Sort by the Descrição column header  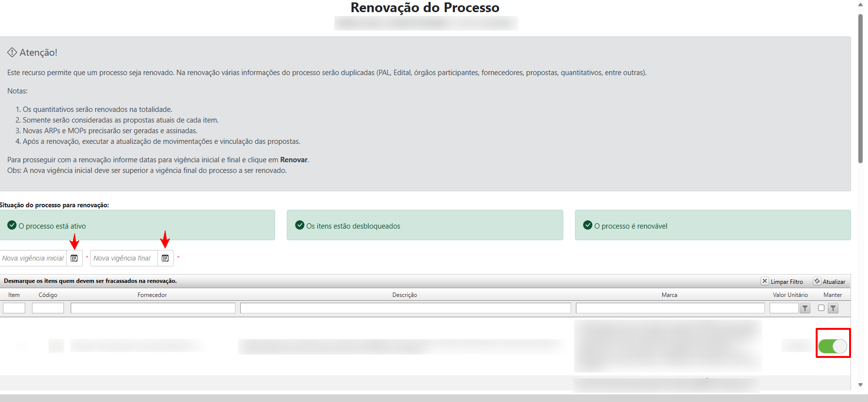click(x=404, y=295)
